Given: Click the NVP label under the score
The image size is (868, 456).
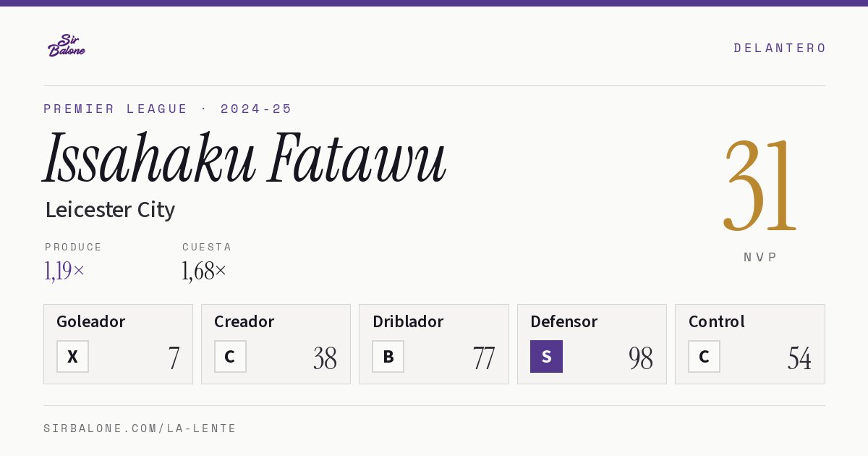Looking at the screenshot, I should point(760,257).
